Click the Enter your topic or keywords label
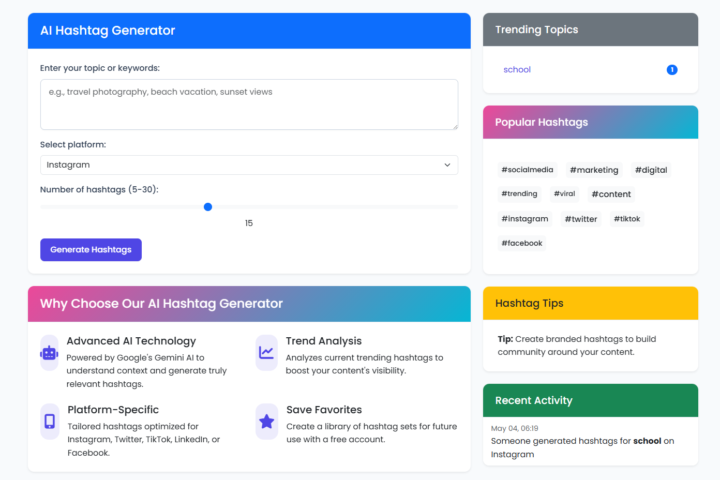720x480 pixels. tap(100, 68)
